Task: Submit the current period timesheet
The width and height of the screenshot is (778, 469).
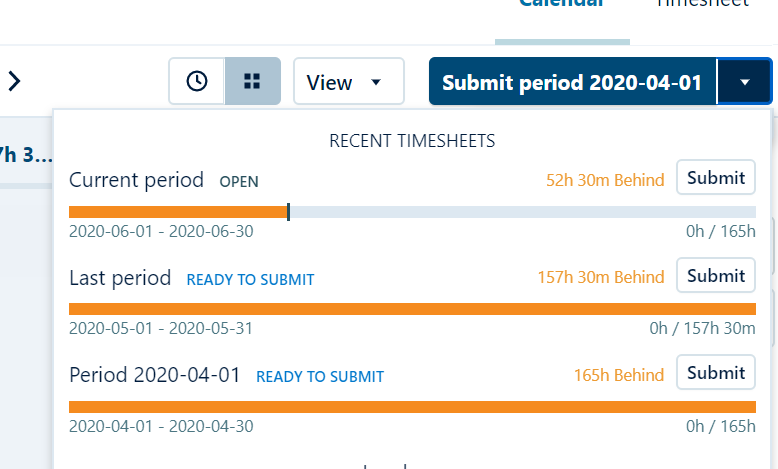Action: [715, 177]
